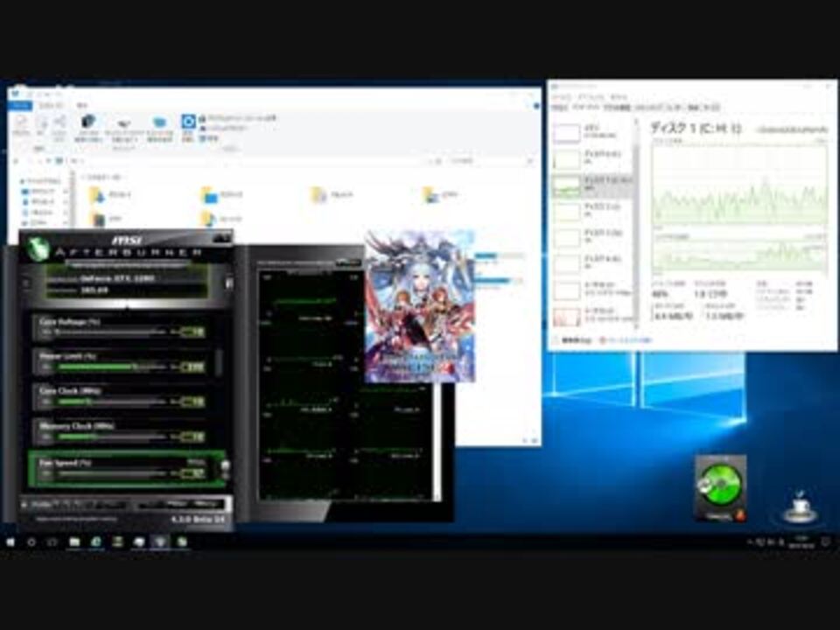
Task: Open Task Manager File menu
Action: coord(562,97)
